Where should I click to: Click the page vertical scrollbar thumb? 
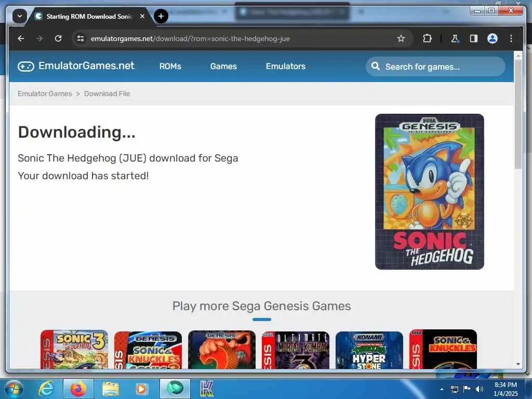click(x=518, y=115)
